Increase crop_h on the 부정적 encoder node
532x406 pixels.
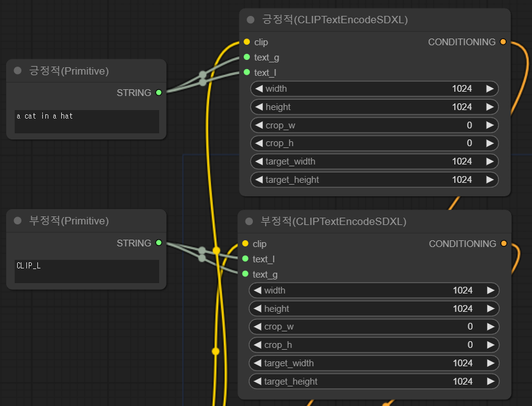(x=490, y=345)
